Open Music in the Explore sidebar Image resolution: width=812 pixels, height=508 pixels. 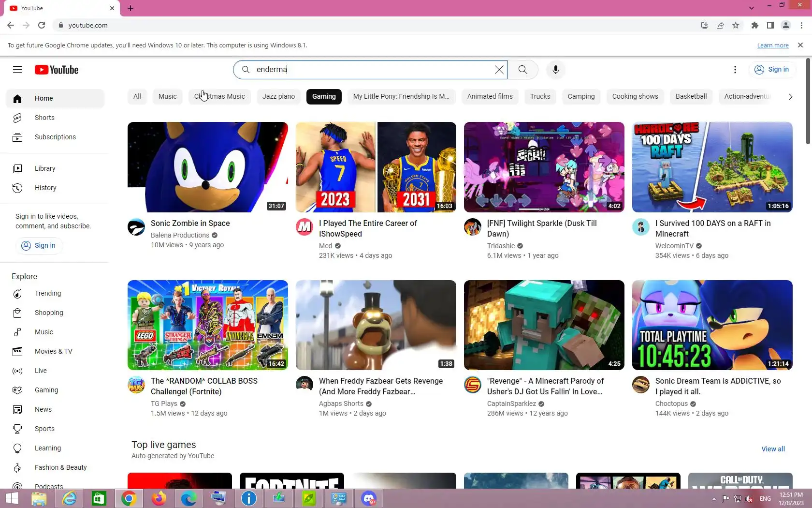[x=55, y=332]
